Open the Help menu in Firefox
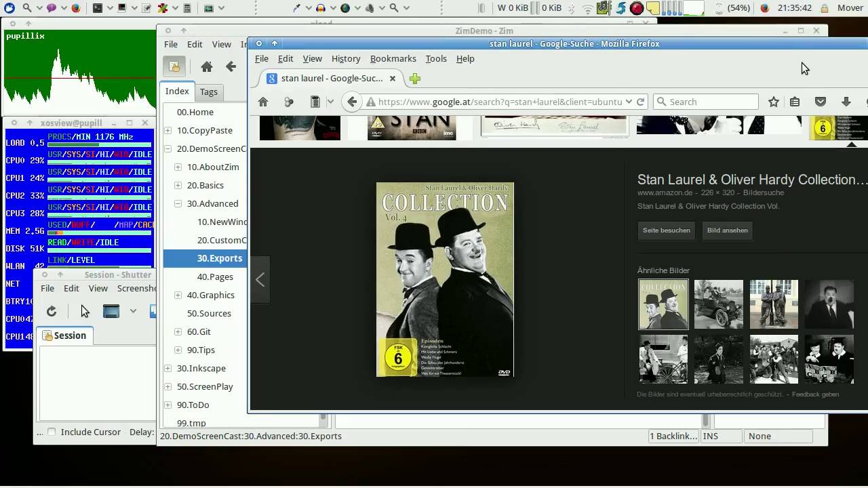Viewport: 868px width, 488px height. point(465,59)
